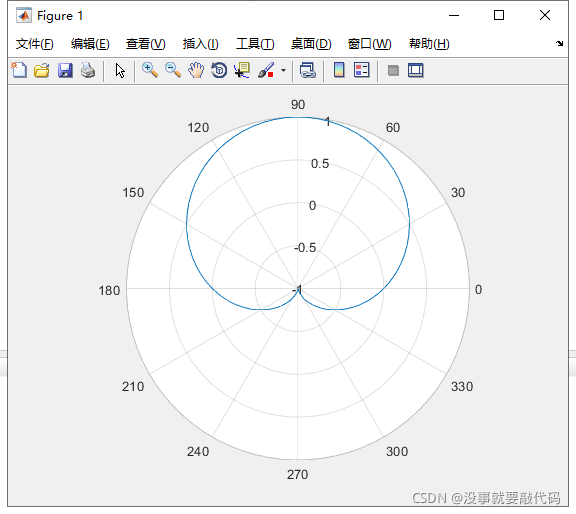Click the Figure 1 title text
Viewport: 576px width, 514px height.
click(x=60, y=16)
